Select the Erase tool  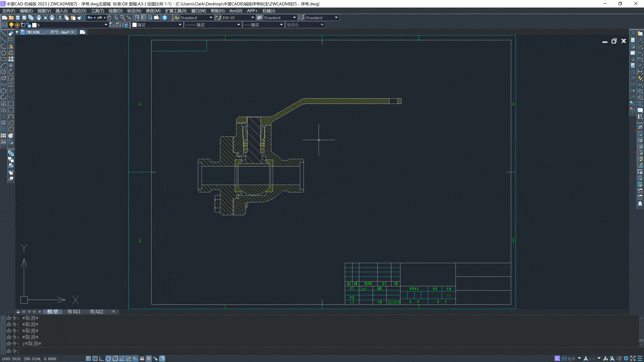click(x=11, y=34)
